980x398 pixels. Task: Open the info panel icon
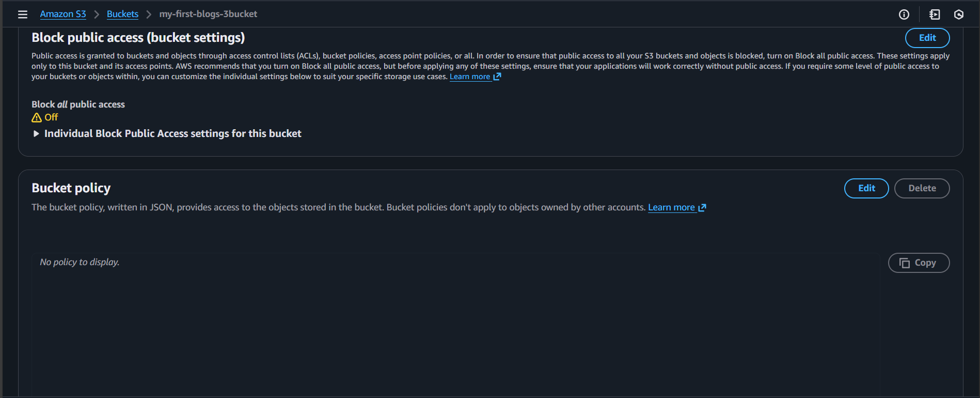904,14
